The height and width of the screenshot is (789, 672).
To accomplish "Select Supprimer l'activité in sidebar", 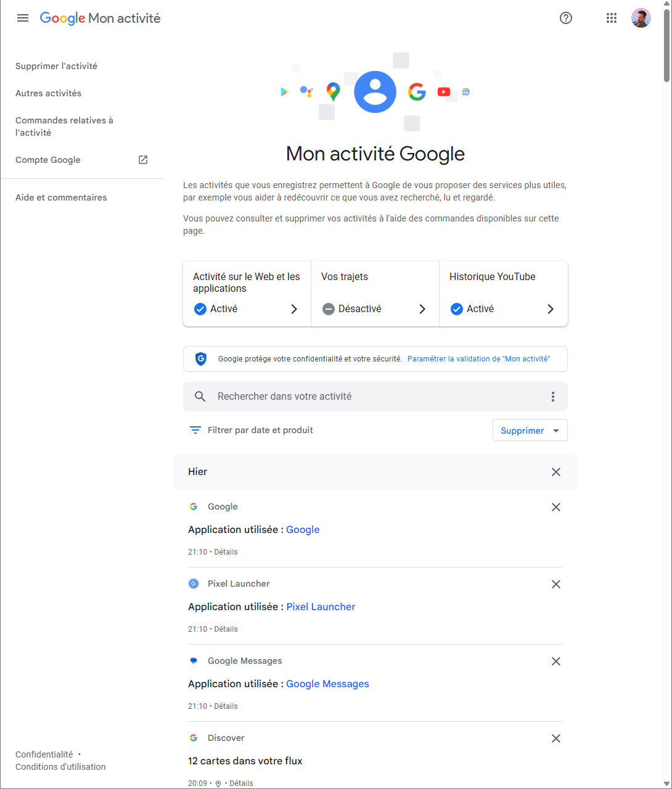I will (x=56, y=66).
